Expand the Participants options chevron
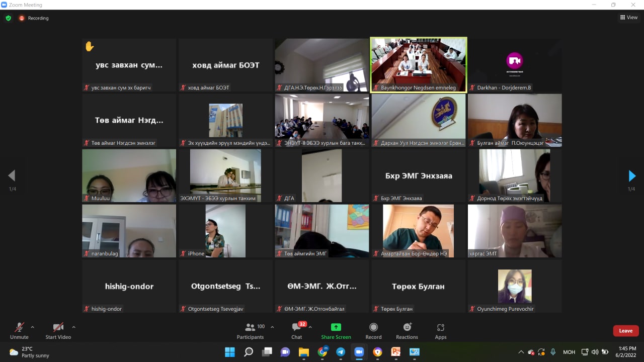Viewport: 644px width, 362px height. click(272, 327)
